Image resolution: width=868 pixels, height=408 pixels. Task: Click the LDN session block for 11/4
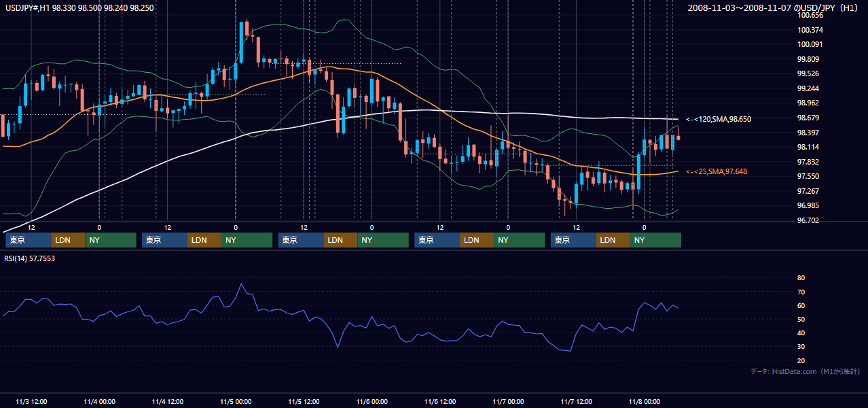pos(204,240)
